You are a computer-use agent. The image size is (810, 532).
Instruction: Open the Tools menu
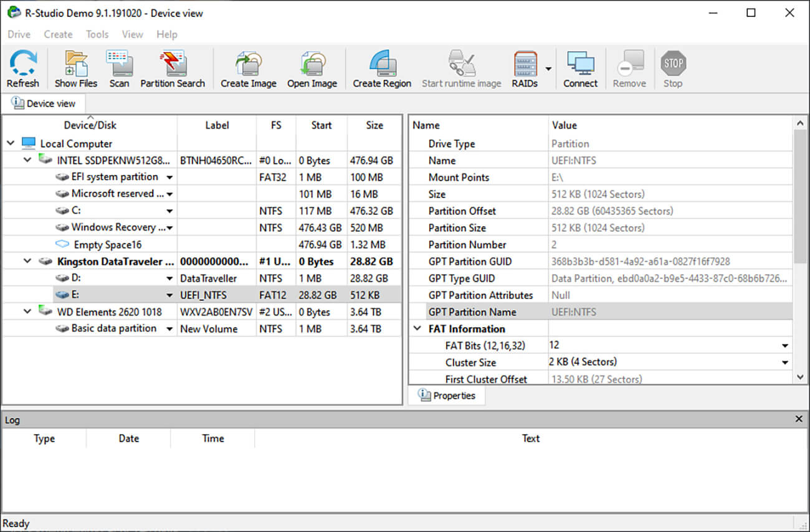coord(97,34)
